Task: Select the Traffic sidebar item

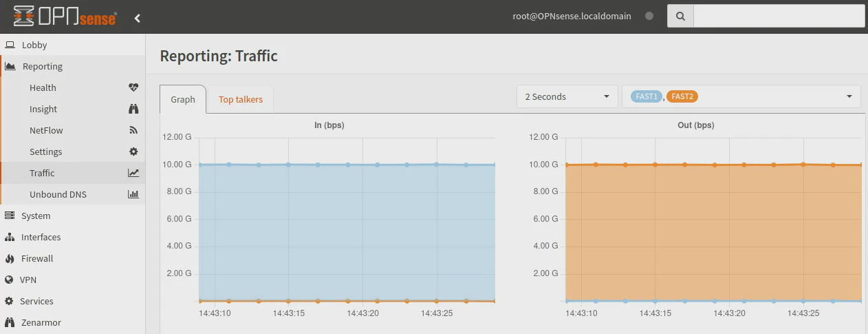Action: coord(73,173)
